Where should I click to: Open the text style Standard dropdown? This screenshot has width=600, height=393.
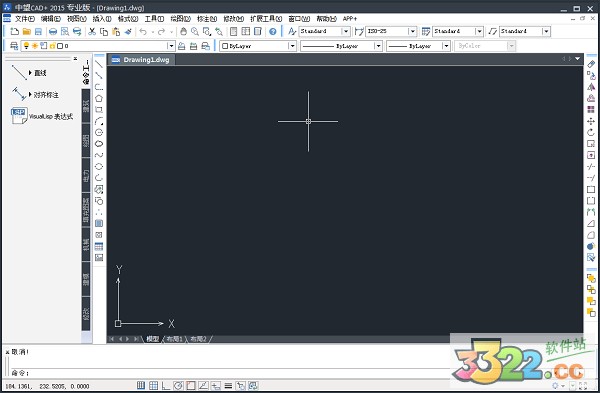(x=346, y=31)
